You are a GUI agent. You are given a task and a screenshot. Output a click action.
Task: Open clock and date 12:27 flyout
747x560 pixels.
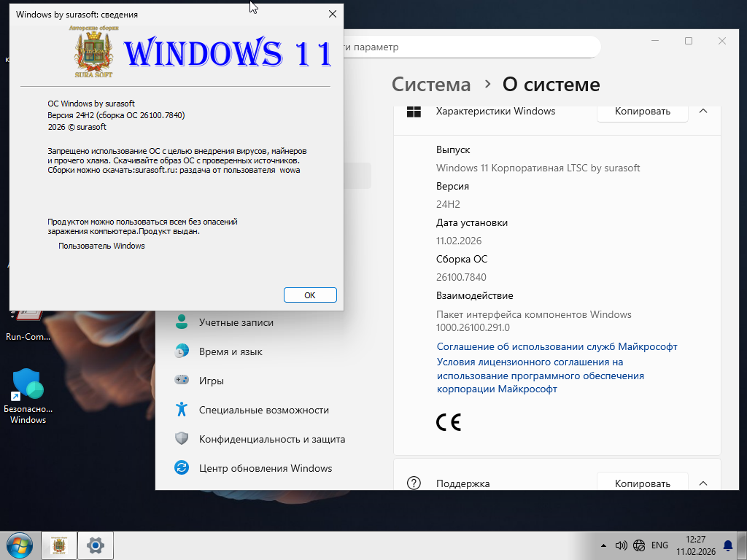695,545
